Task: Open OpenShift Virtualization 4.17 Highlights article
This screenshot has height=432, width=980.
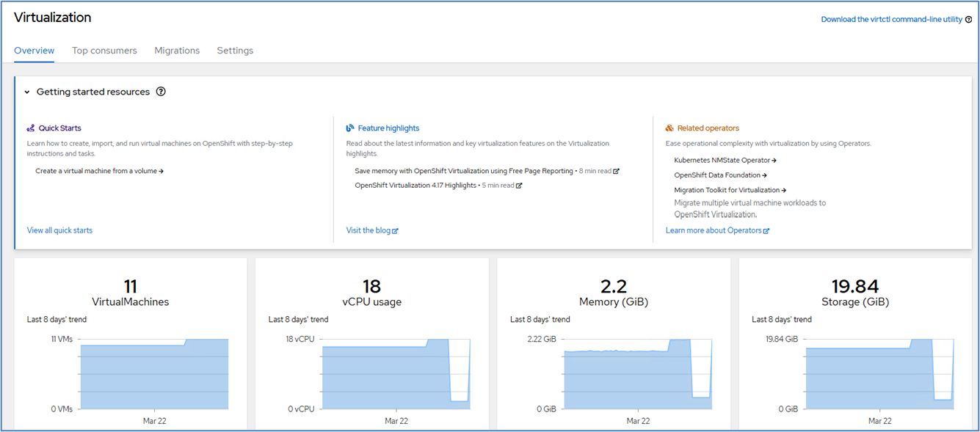Action: pyautogui.click(x=415, y=186)
